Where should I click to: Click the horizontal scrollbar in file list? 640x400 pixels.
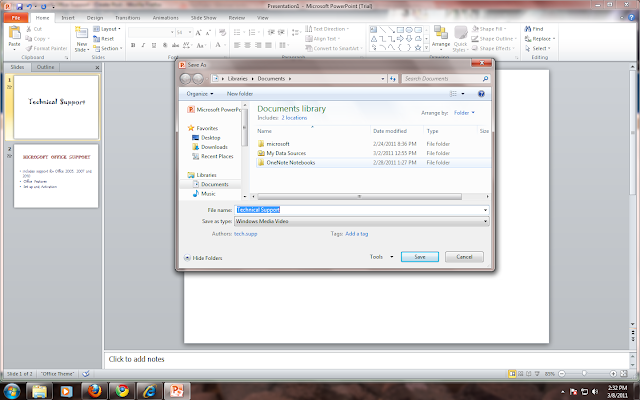pos(359,197)
